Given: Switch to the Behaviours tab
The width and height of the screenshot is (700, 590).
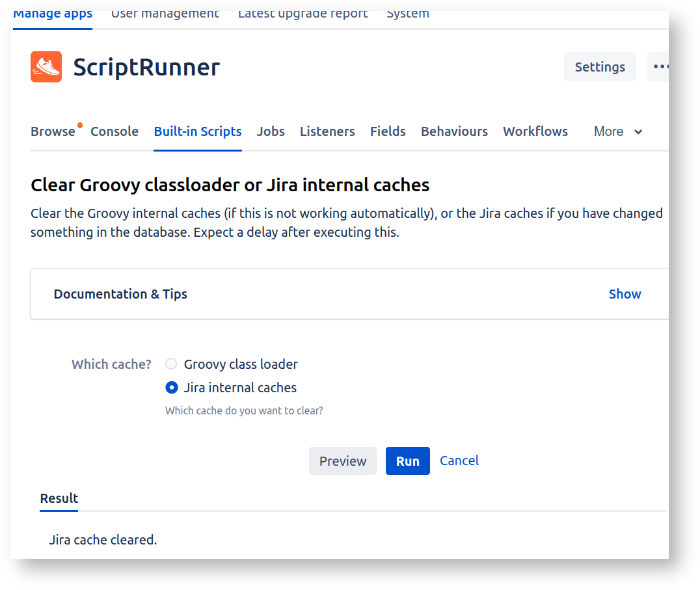Looking at the screenshot, I should click(454, 131).
